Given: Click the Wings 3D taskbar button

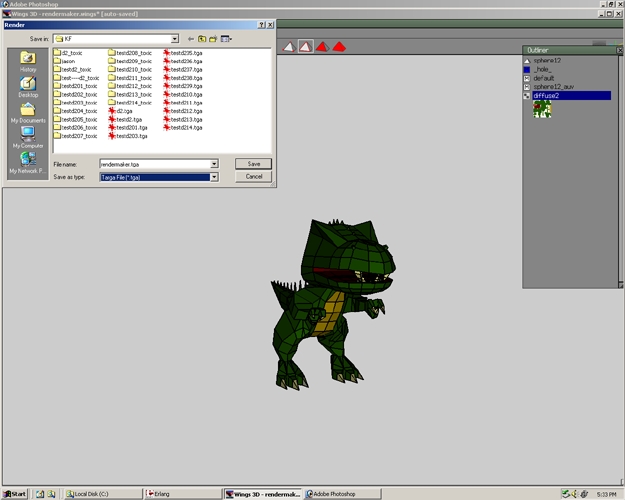Looking at the screenshot, I should click(262, 494).
